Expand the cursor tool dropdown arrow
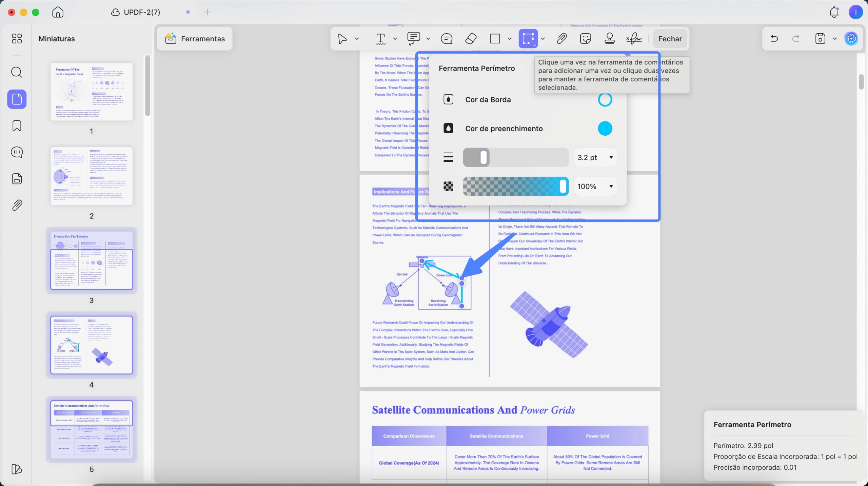The height and width of the screenshot is (486, 868). [x=357, y=39]
